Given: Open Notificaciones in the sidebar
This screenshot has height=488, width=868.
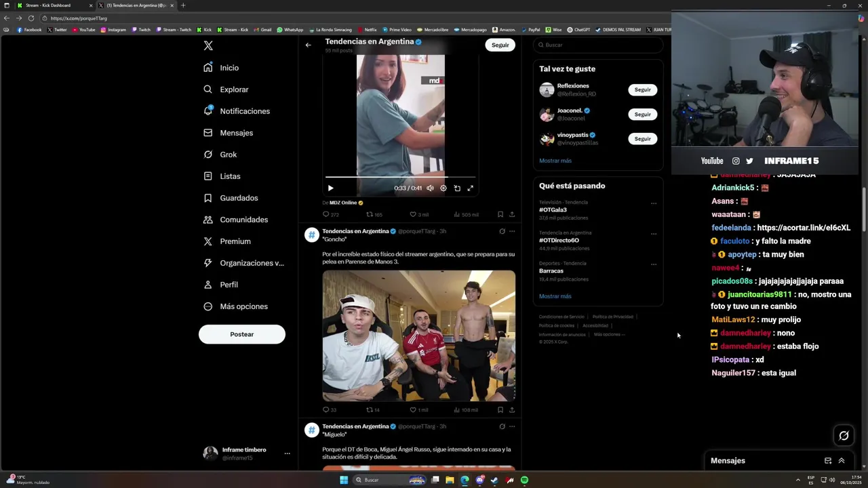Looking at the screenshot, I should (x=237, y=111).
